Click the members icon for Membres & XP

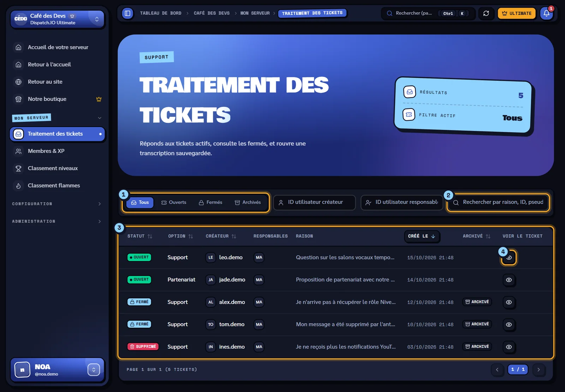point(18,151)
